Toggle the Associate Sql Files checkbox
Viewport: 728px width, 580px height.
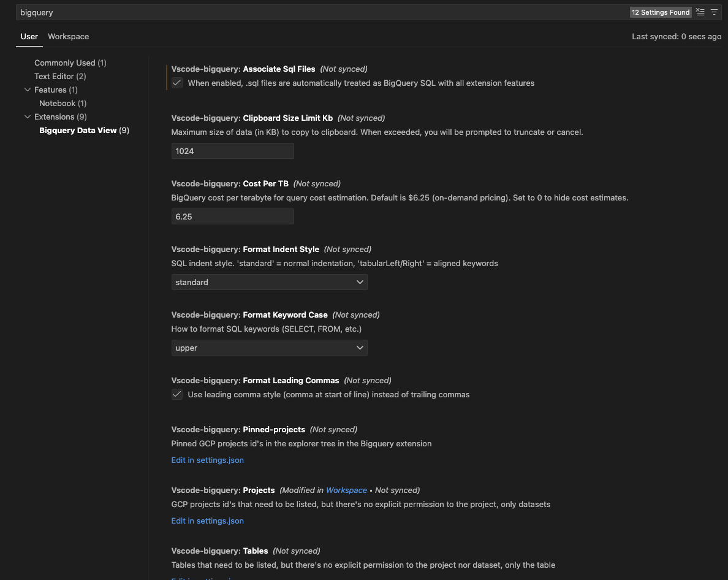point(177,83)
